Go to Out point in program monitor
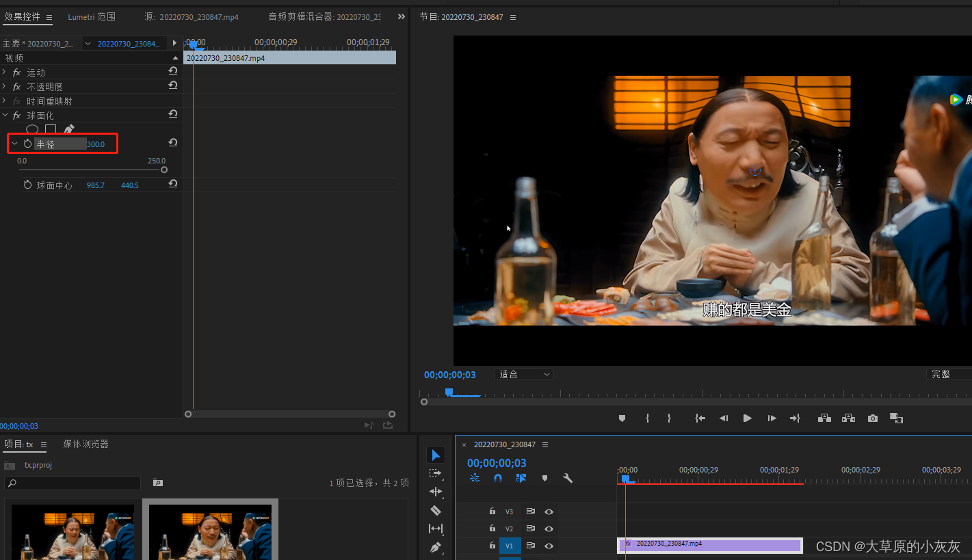 [x=795, y=418]
